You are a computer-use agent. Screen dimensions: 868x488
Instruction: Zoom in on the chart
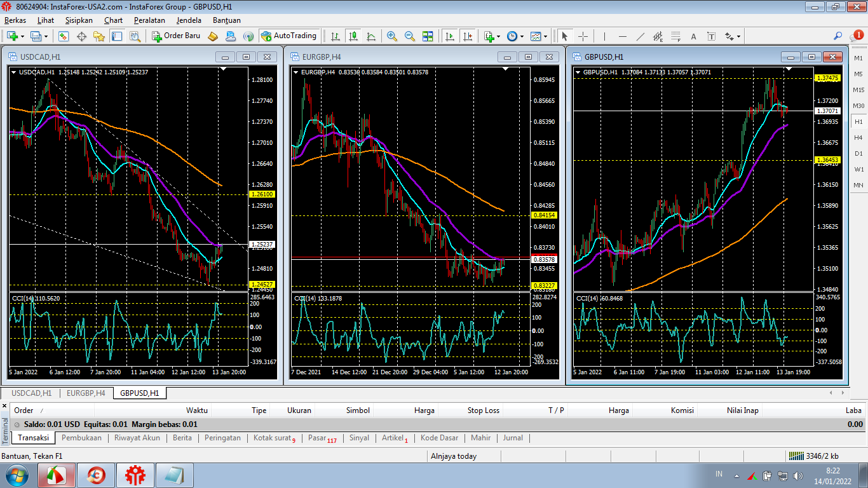coord(392,36)
